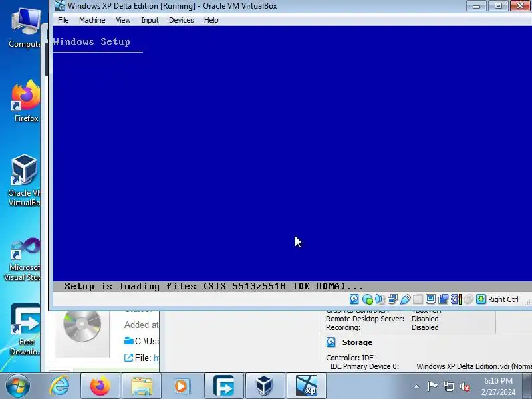532x399 pixels.
Task: Click the Right Ctrl host key label
Action: point(503,299)
